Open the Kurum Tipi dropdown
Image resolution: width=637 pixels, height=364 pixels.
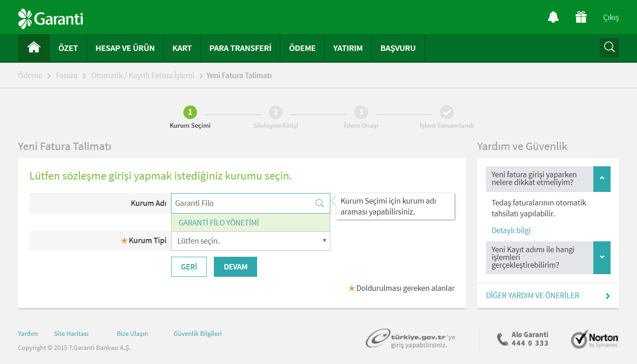[x=251, y=241]
